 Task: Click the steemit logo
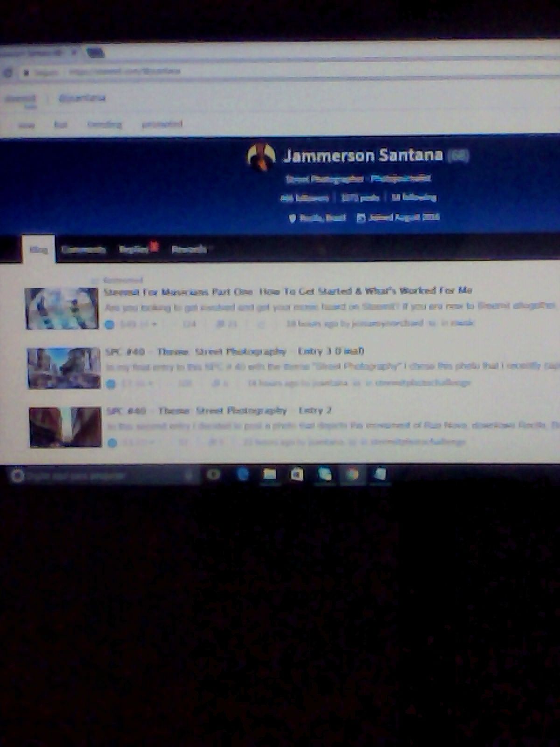pyautogui.click(x=21, y=99)
